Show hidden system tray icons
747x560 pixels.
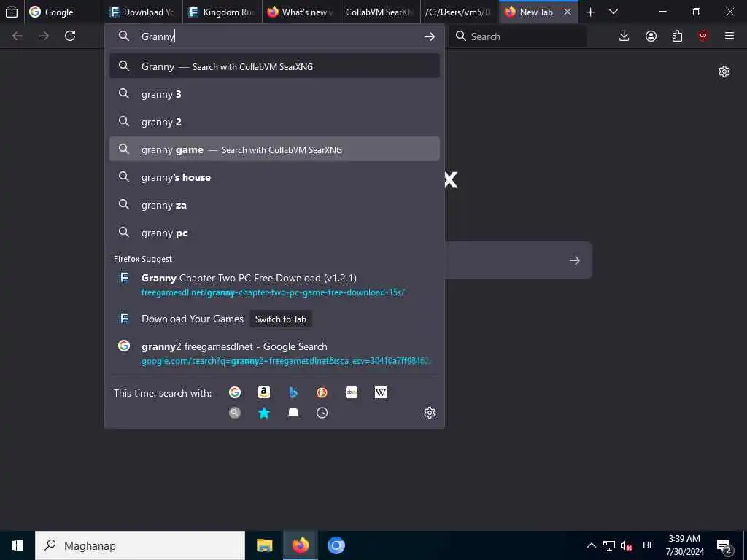(x=591, y=545)
